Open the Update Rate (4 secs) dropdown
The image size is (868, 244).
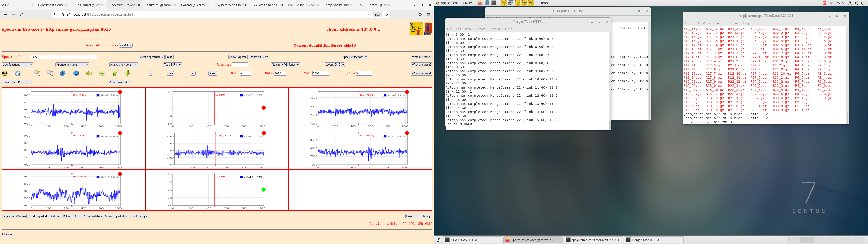point(17,82)
